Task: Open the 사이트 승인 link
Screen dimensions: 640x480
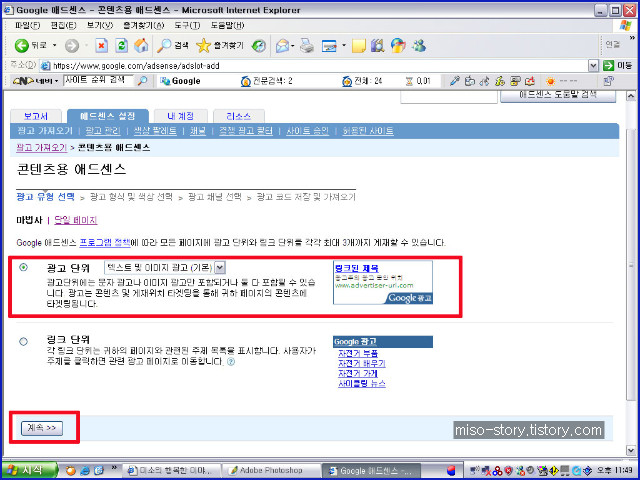Action: [307, 131]
